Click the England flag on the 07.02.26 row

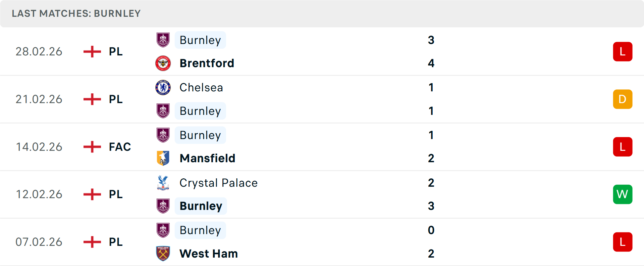(x=92, y=242)
